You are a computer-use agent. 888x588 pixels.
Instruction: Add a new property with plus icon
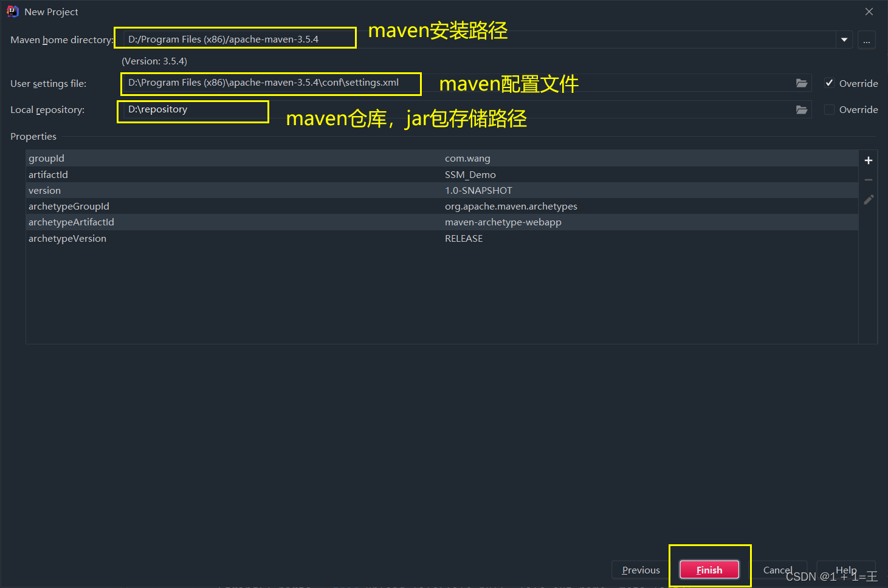(869, 160)
